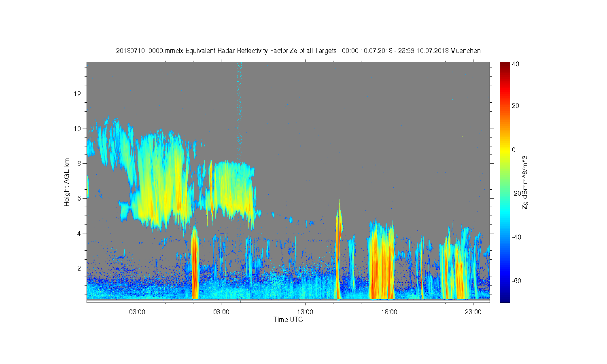The width and height of the screenshot is (607, 364).
Task: Click the colorbar's top value 40
Action: pyautogui.click(x=516, y=64)
